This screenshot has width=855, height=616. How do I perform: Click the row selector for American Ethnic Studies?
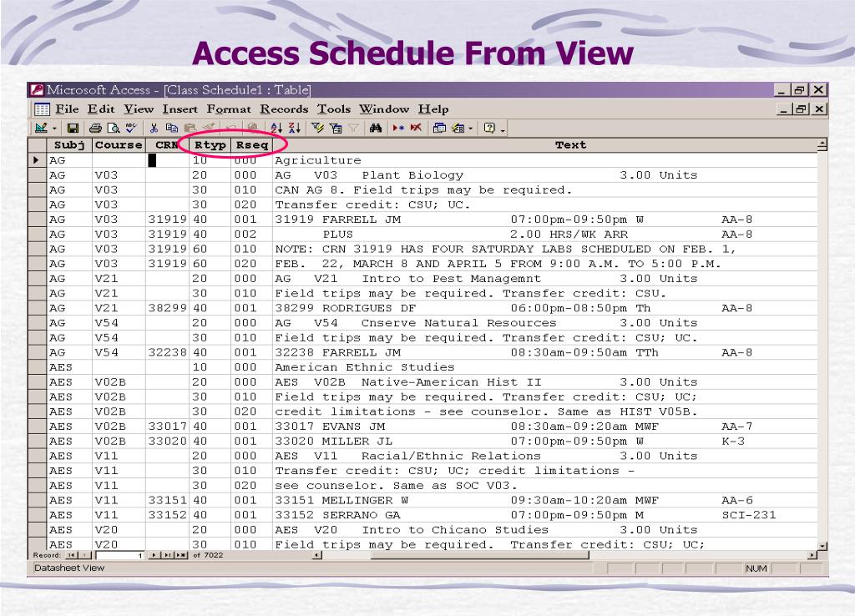37,367
